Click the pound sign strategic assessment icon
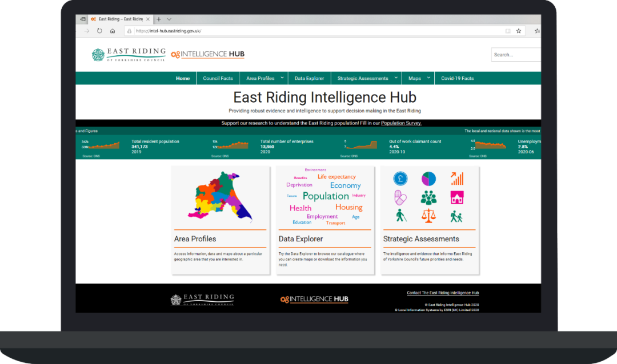 (400, 179)
